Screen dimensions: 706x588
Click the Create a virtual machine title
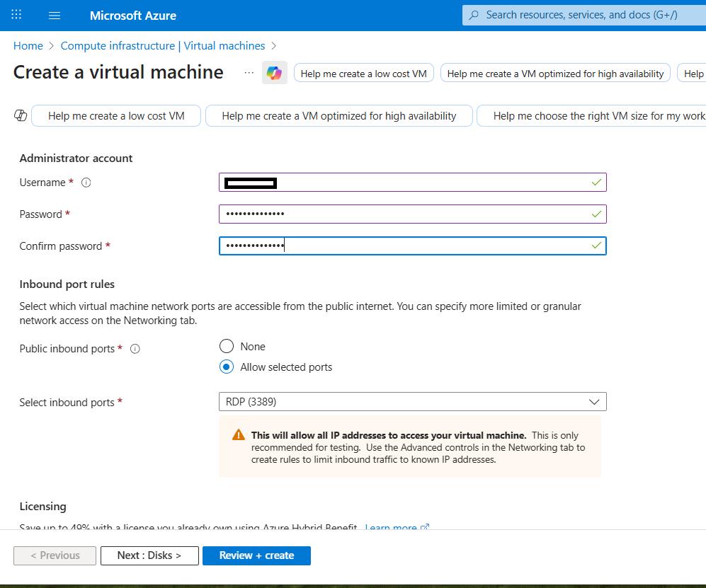118,72
